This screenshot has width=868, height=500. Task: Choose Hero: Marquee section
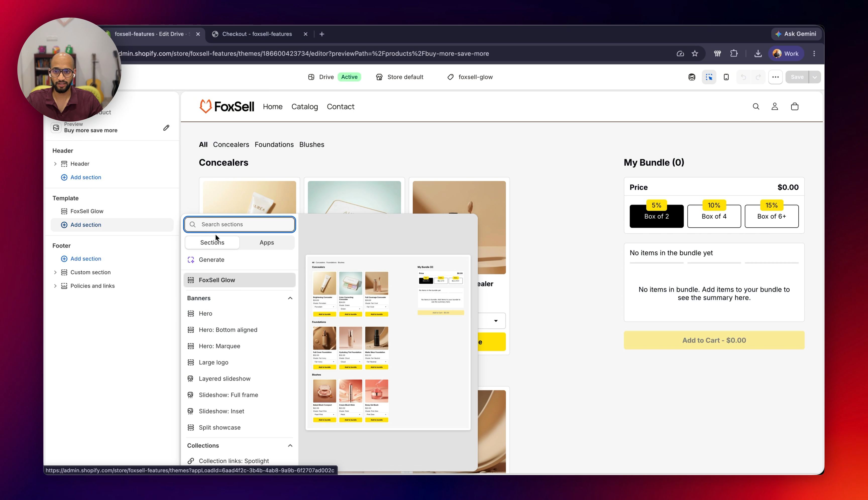[240, 346]
